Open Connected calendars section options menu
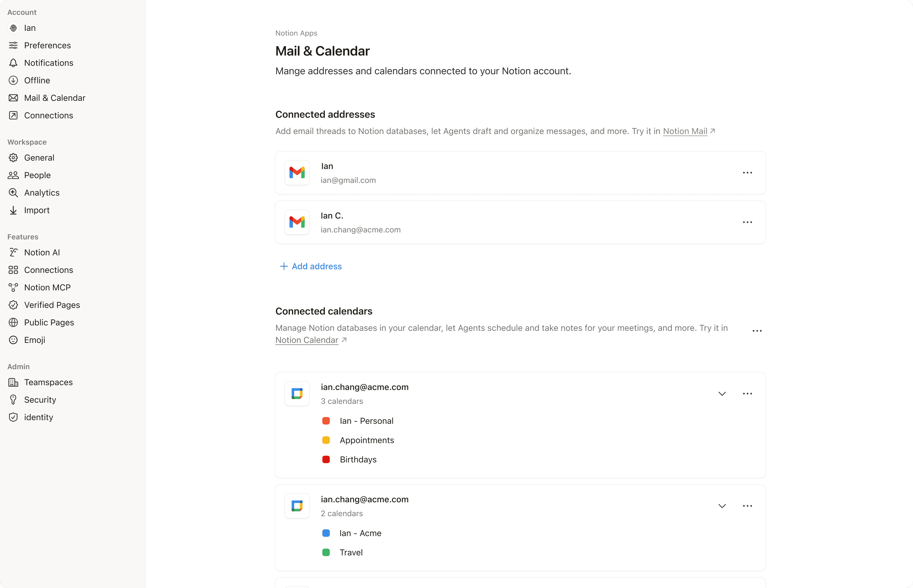Viewport: 913px width, 588px height. pos(757,331)
